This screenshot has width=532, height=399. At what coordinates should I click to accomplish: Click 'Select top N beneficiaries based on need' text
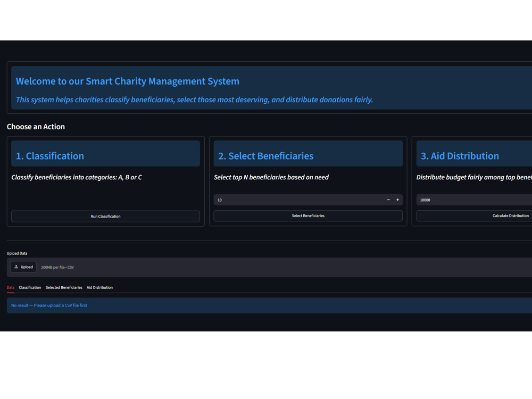[x=271, y=177]
